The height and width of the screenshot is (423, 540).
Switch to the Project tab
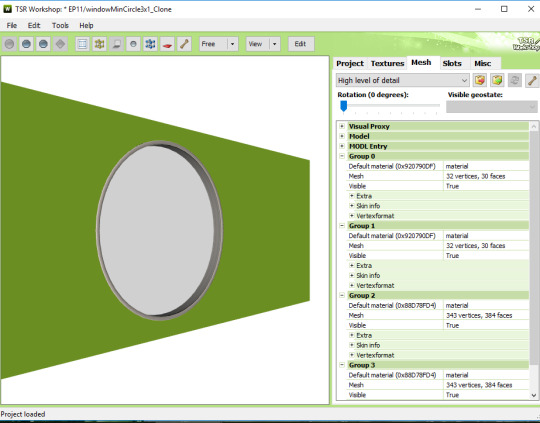[350, 63]
